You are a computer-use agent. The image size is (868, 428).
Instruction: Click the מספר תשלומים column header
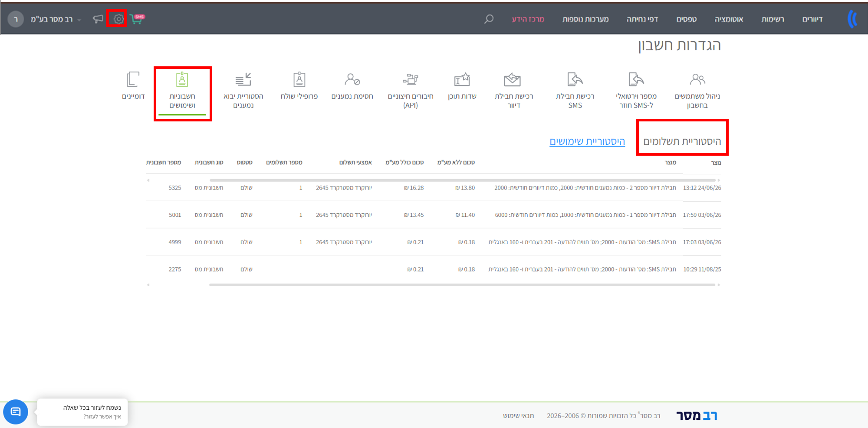coord(284,163)
